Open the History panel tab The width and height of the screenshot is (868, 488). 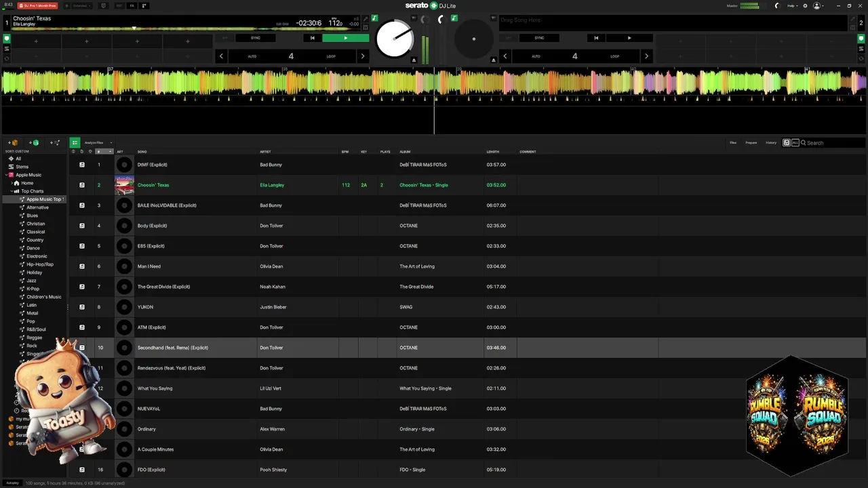(x=771, y=143)
